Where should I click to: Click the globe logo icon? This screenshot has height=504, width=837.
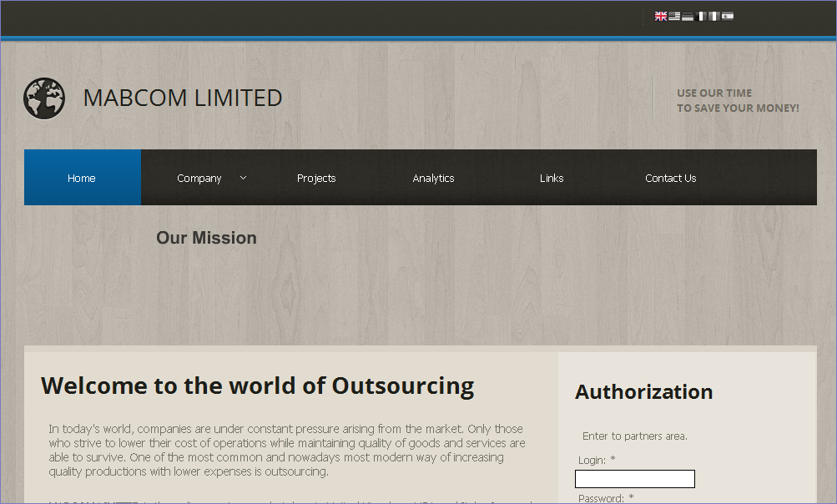44,98
